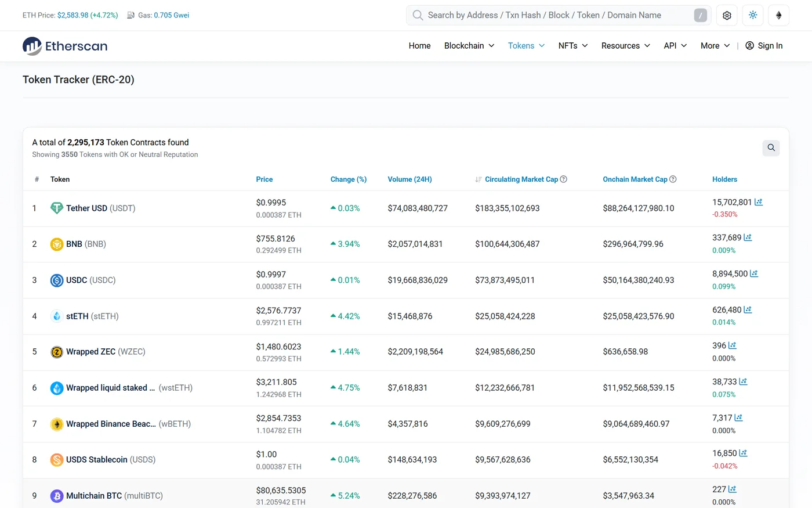Viewport: 812px width, 508px height.
Task: Click the Tether USD token icon
Action: pos(57,208)
